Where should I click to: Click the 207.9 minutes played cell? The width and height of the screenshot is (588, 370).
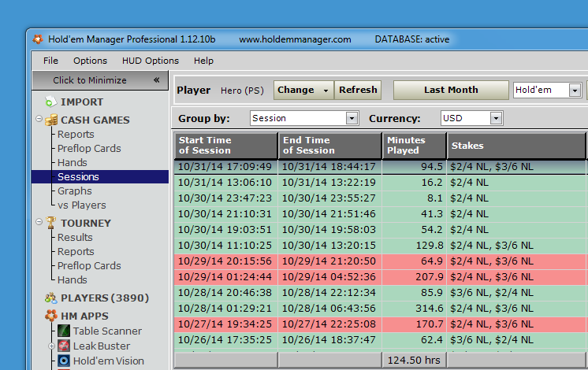415,277
